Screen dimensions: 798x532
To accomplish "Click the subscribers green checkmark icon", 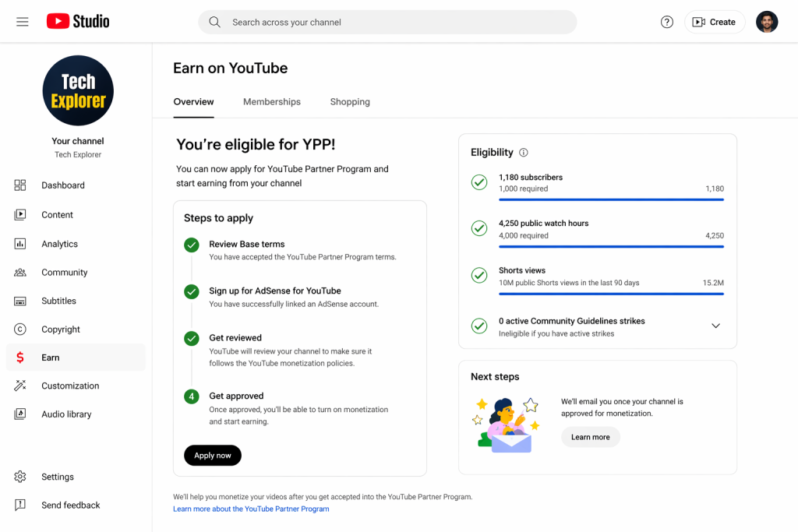I will 479,182.
